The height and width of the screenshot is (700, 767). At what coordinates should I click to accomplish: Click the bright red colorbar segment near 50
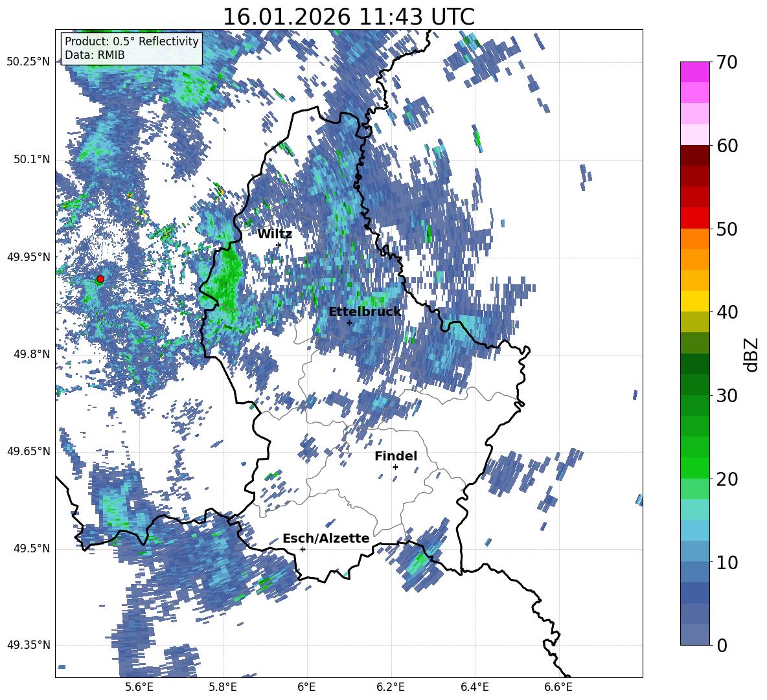[694, 218]
